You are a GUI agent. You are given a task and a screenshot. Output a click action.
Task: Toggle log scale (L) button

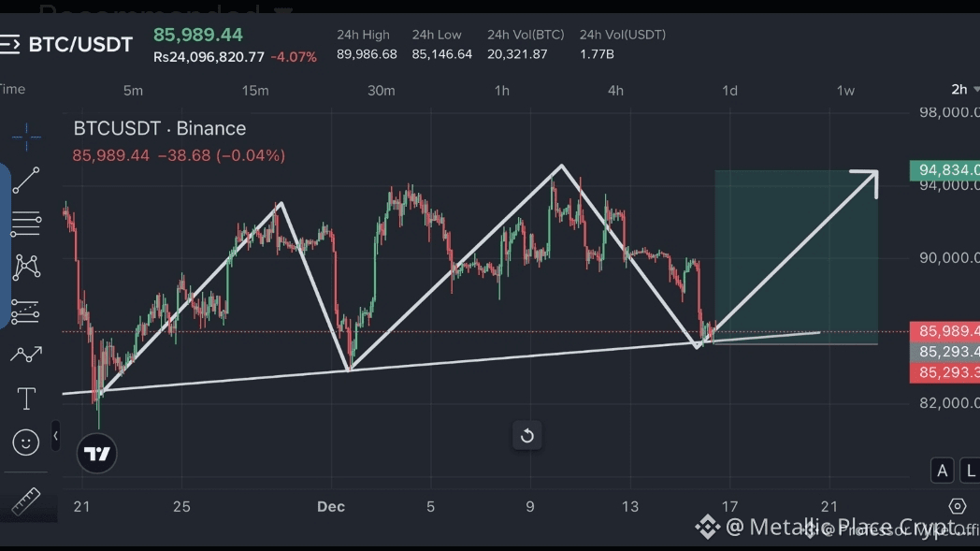pyautogui.click(x=970, y=471)
